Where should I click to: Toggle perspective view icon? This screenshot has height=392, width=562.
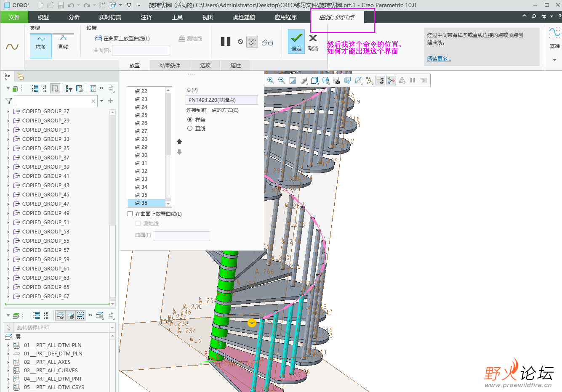pos(347,80)
